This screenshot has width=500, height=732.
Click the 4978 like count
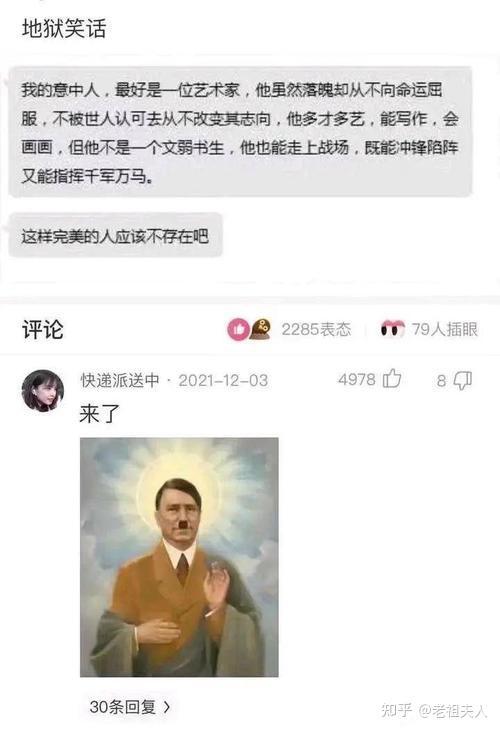point(357,380)
